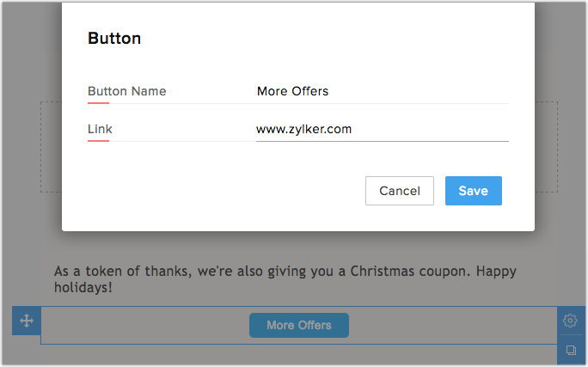
Task: Click the Button dialog title
Action: pos(114,38)
